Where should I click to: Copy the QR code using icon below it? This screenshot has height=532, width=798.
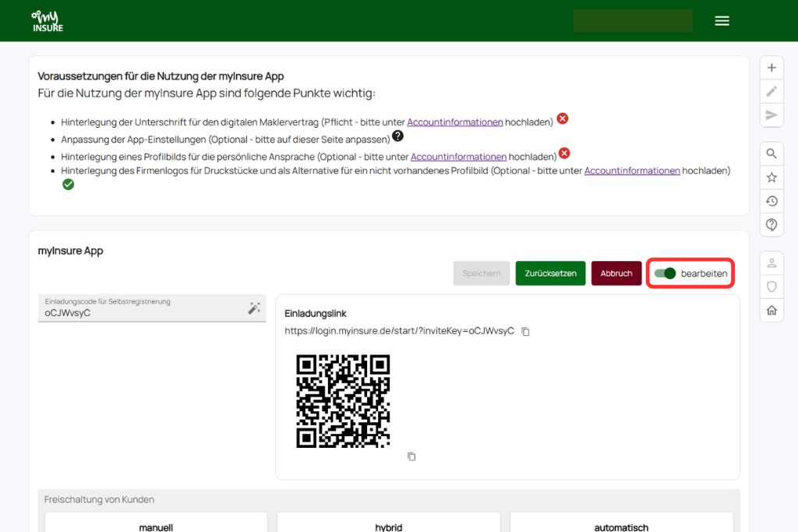[x=411, y=456]
